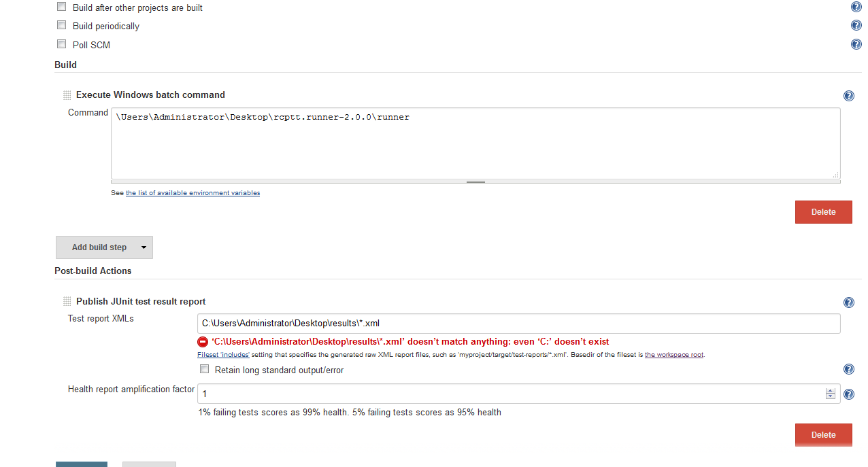
Task: Grab the drag handle of Execute Windows batch command
Action: tap(67, 95)
